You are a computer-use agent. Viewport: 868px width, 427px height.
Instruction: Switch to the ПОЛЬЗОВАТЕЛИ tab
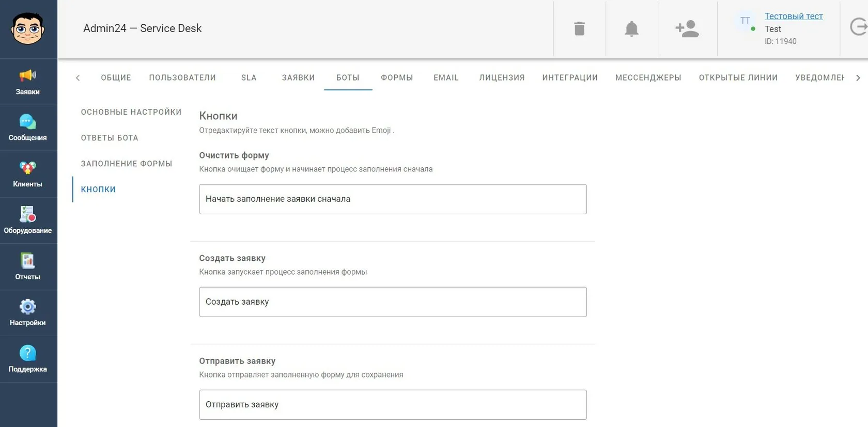(x=182, y=77)
